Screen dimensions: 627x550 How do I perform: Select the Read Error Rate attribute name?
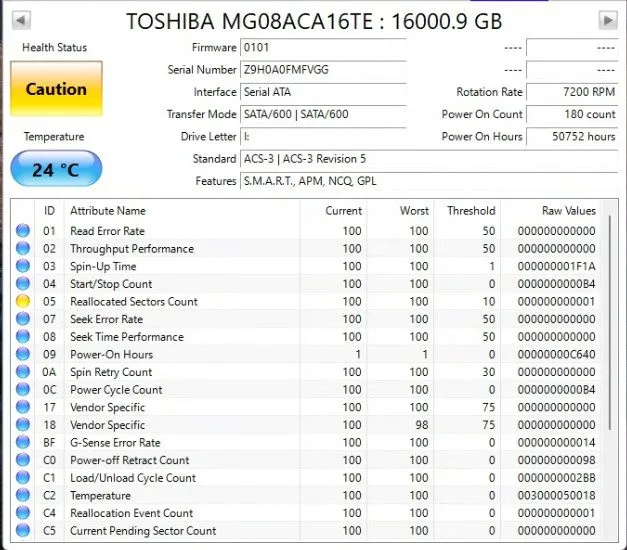108,231
